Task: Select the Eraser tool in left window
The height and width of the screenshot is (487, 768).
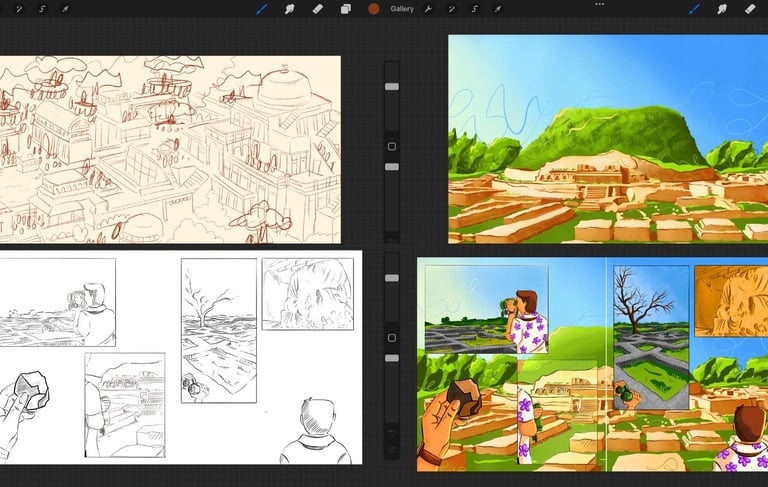Action: [x=317, y=9]
